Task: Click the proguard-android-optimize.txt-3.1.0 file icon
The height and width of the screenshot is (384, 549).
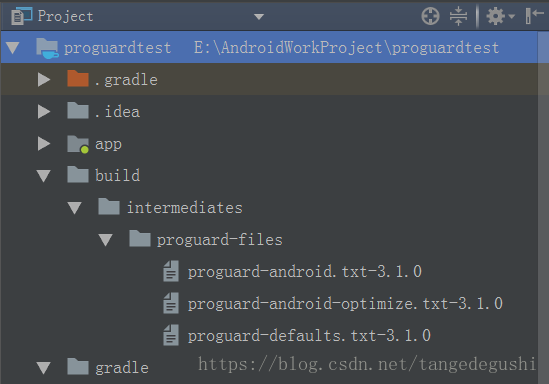Action: coord(171,303)
